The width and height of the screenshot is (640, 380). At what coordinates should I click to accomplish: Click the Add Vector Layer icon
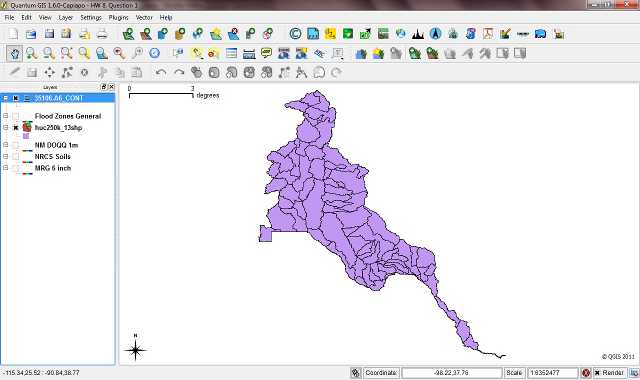click(128, 34)
